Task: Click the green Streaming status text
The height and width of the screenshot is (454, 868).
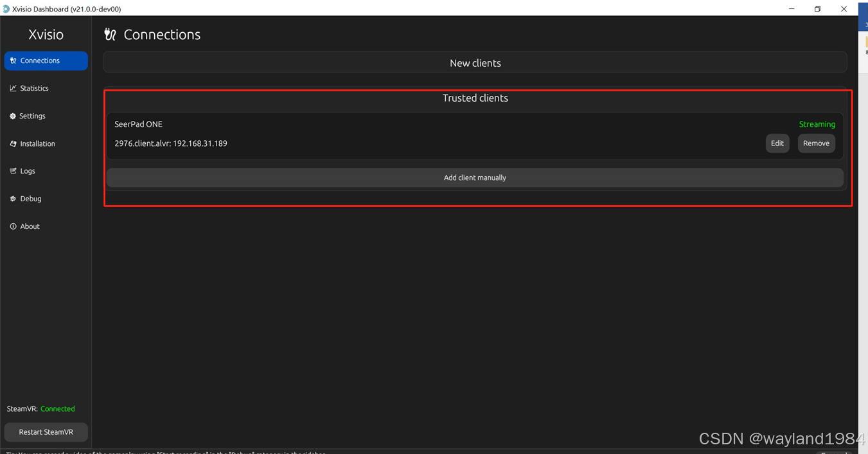Action: click(817, 124)
